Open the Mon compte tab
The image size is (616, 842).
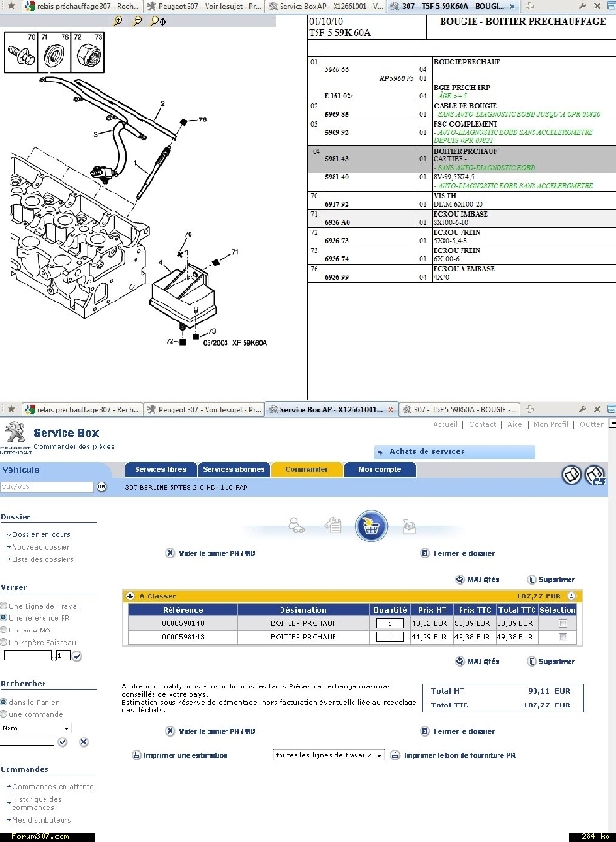[380, 469]
